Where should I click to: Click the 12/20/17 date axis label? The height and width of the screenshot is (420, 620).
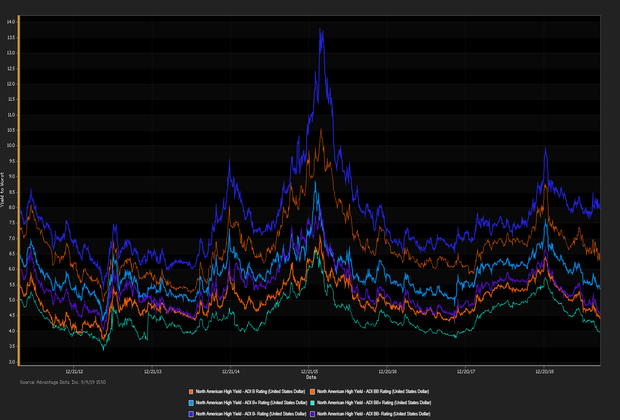pyautogui.click(x=466, y=372)
